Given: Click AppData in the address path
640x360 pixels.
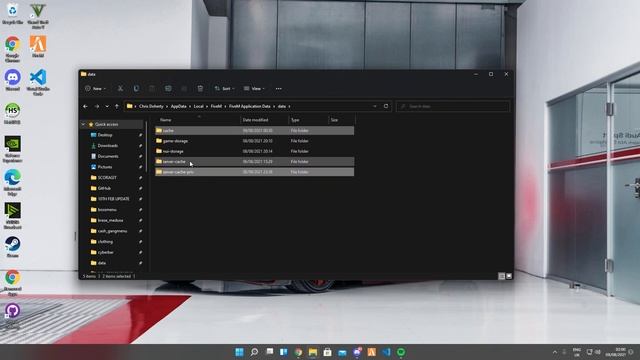Looking at the screenshot, I should tap(178, 106).
